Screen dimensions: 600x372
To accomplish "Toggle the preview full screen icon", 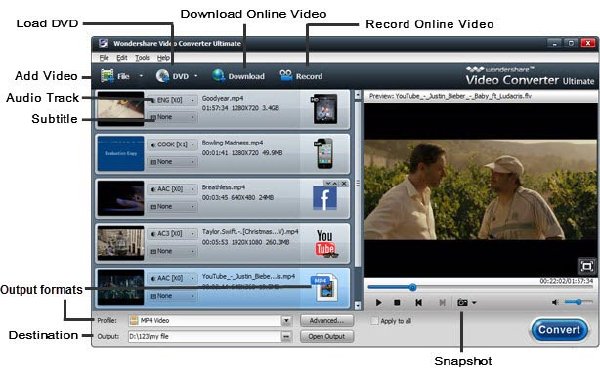I will [586, 266].
